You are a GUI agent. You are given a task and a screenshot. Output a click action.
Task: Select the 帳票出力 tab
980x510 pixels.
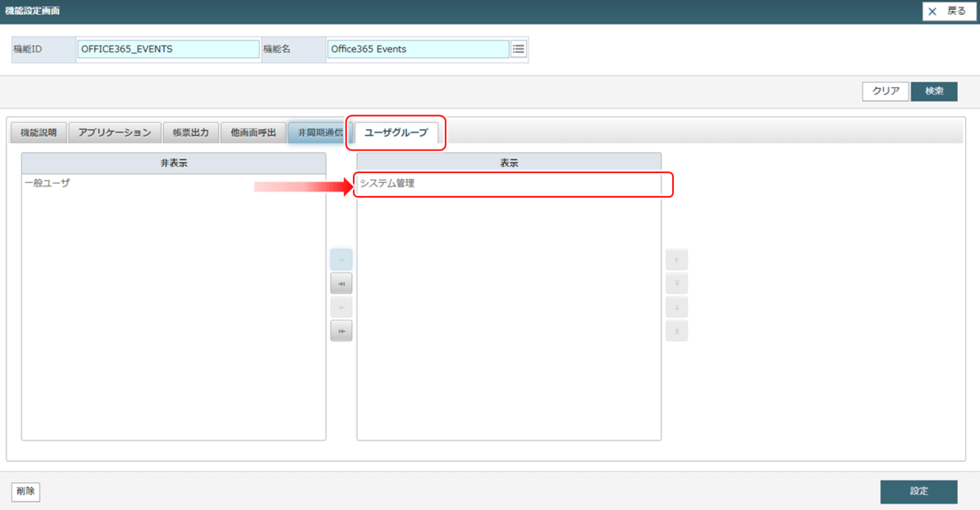190,132
